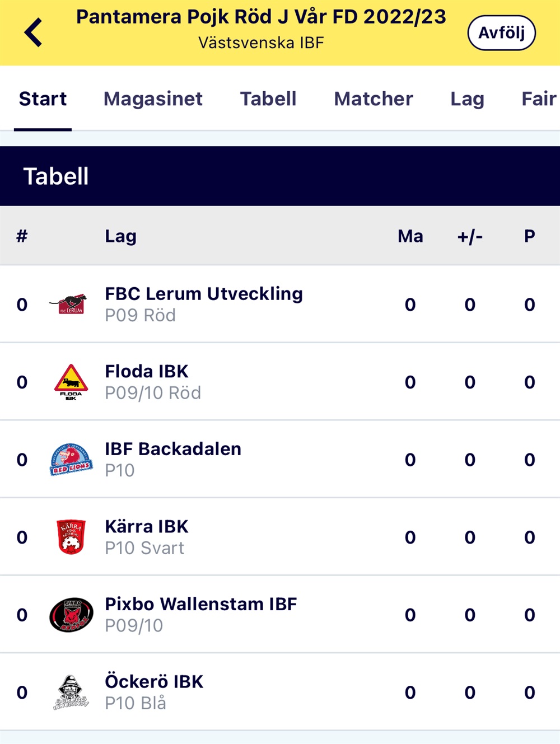Open the FBC Lerum team logo

click(69, 304)
